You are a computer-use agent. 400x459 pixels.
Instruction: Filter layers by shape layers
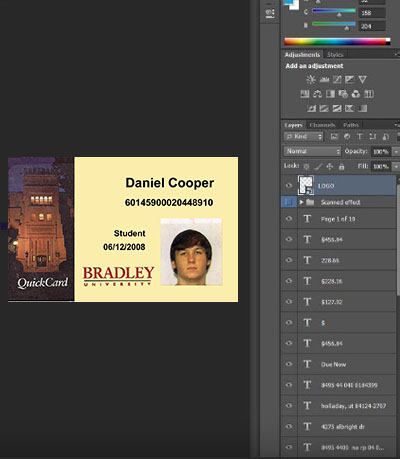(x=373, y=136)
